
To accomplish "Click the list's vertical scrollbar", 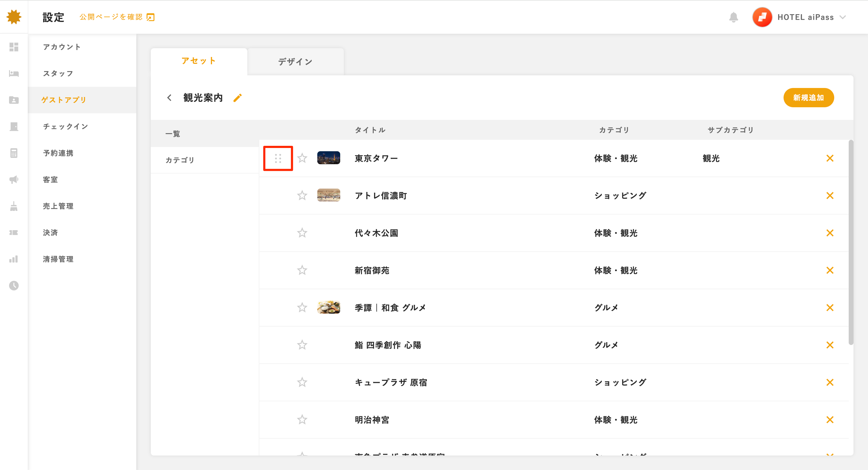I will tap(851, 243).
